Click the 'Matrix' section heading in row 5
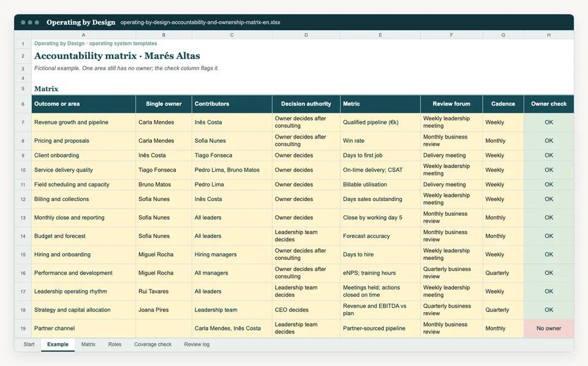This screenshot has height=366, width=588. coord(46,89)
